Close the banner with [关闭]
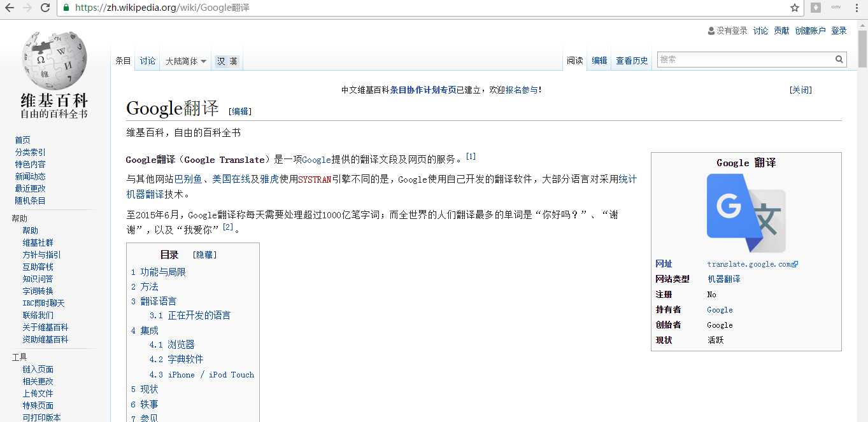 click(800, 90)
